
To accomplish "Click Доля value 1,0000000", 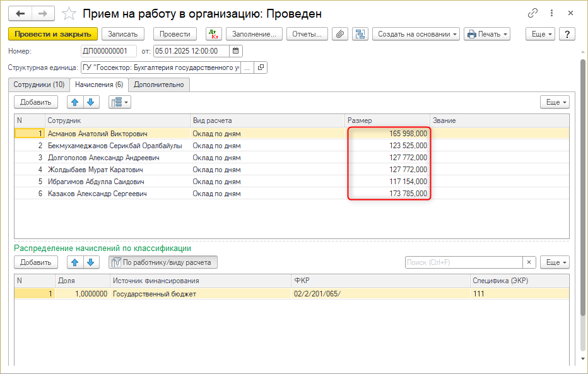I will [83, 294].
